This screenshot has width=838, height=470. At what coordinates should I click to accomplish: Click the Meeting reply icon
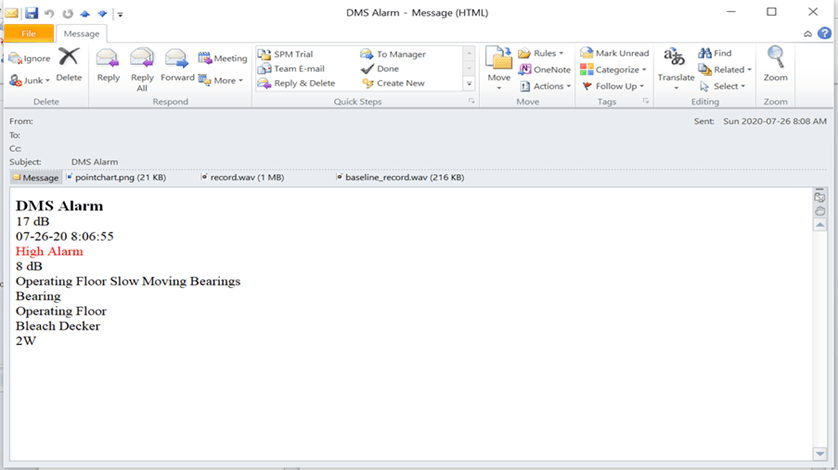[x=222, y=58]
